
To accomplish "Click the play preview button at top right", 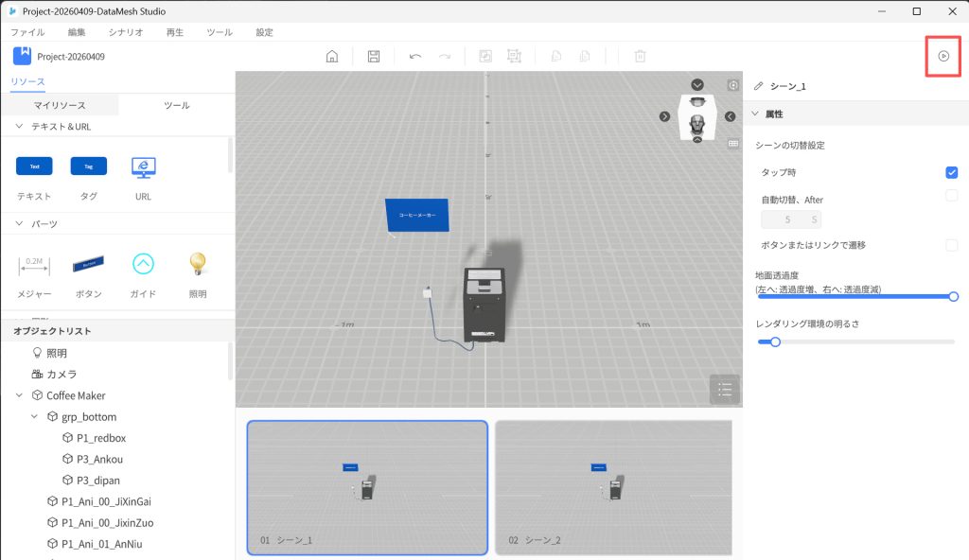I will point(943,57).
